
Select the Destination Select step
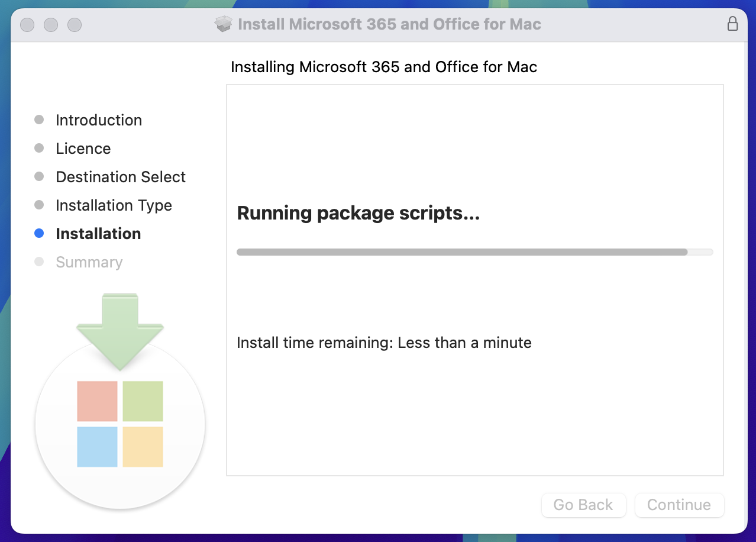click(x=121, y=177)
